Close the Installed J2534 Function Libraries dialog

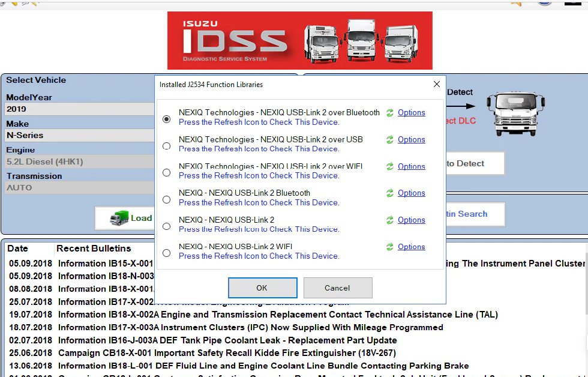tap(437, 85)
